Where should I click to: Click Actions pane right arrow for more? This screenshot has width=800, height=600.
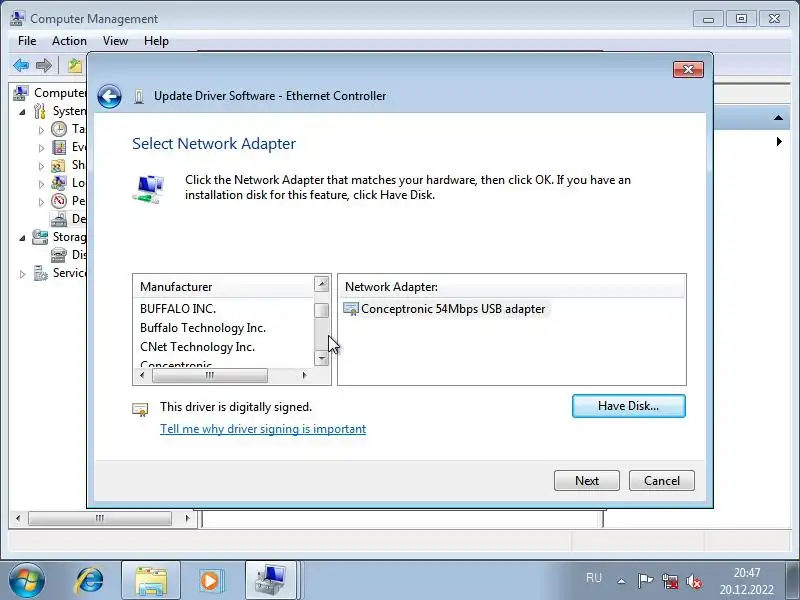[779, 141]
